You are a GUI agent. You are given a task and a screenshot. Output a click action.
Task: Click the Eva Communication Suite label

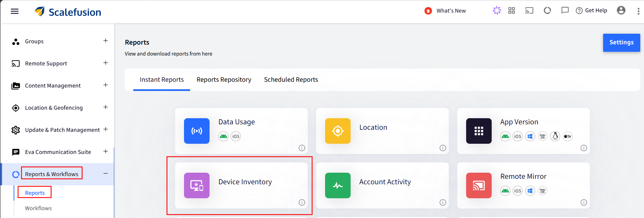click(58, 152)
